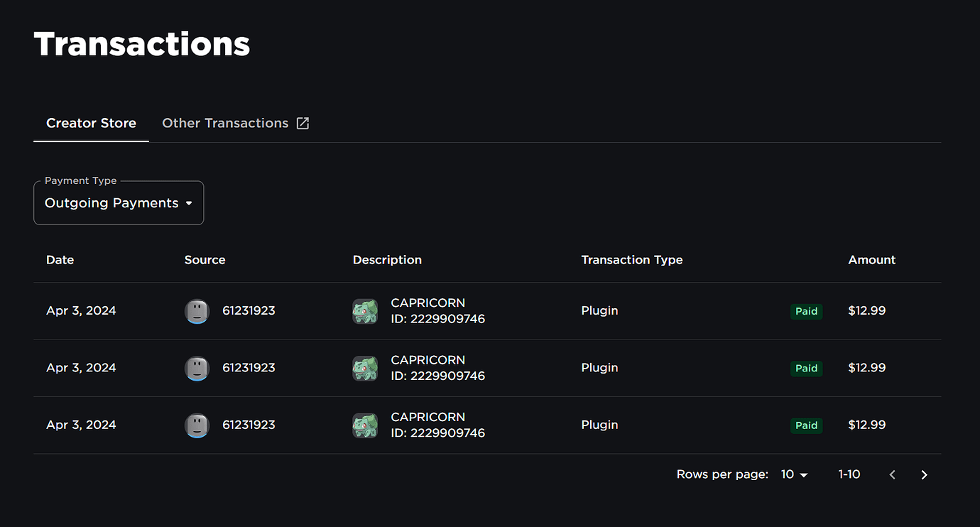Click the previous page chevron arrow

tap(892, 474)
